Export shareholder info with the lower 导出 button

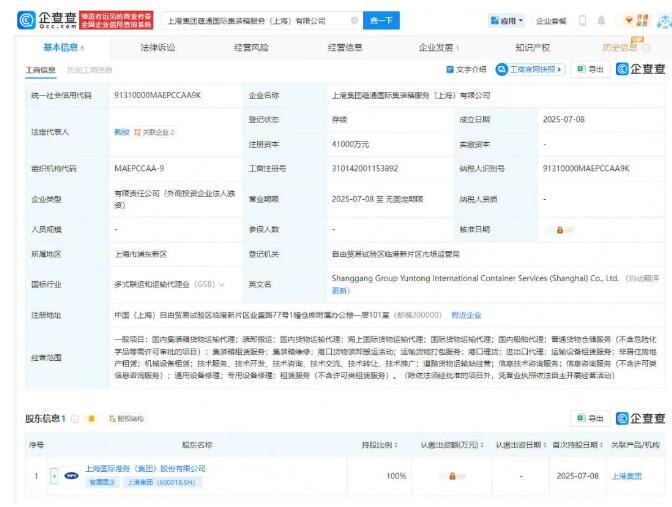[x=591, y=418]
